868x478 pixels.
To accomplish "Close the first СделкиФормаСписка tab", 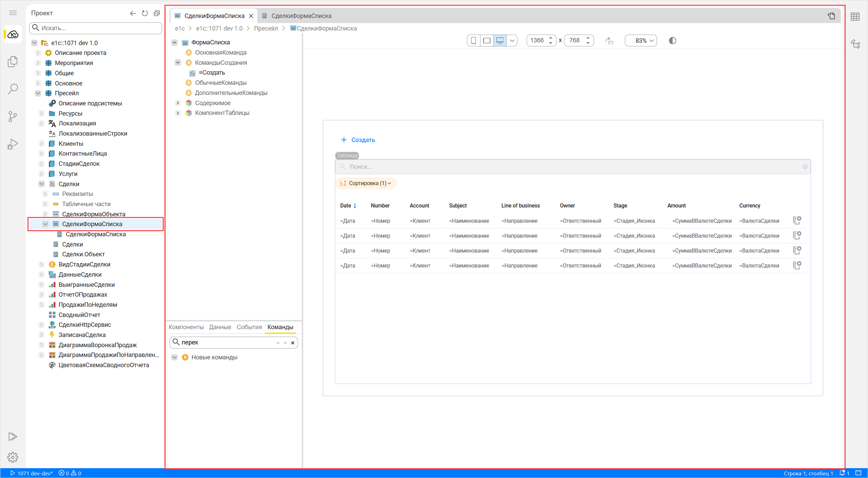I will [x=251, y=16].
